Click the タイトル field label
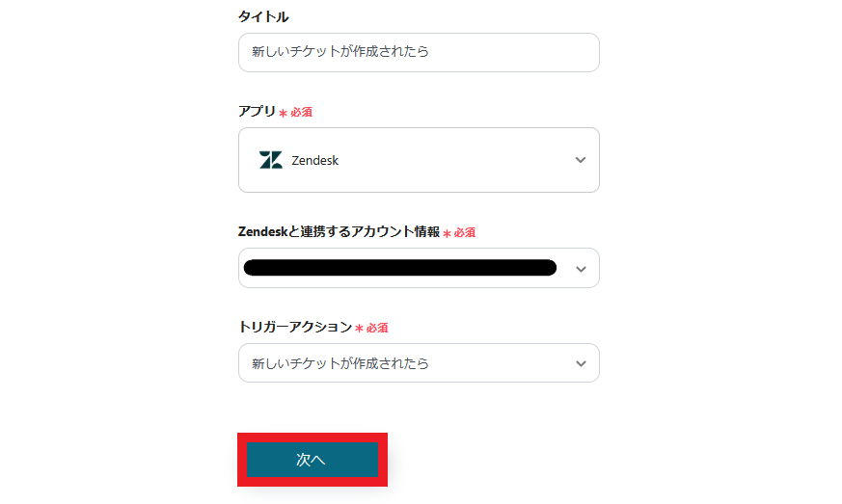The height and width of the screenshot is (504, 842). coord(263,16)
